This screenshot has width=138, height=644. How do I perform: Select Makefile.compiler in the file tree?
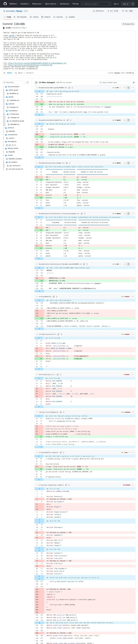click(x=15, y=159)
